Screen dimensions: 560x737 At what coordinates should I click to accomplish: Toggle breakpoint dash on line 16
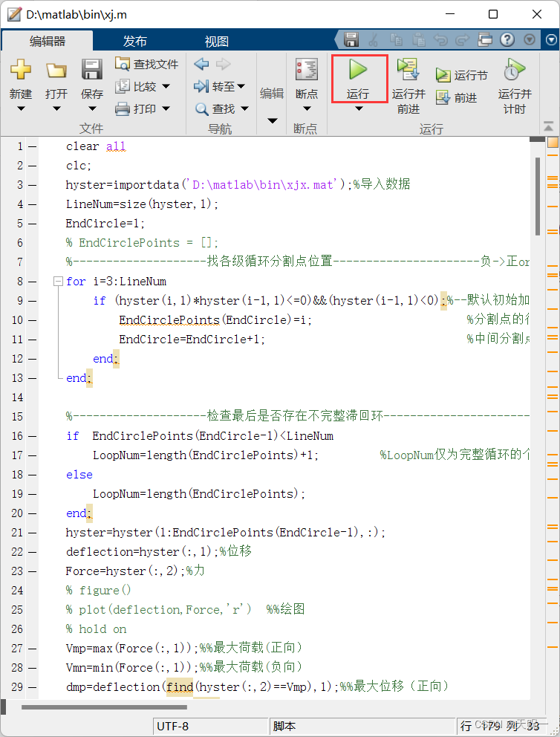[x=32, y=436]
